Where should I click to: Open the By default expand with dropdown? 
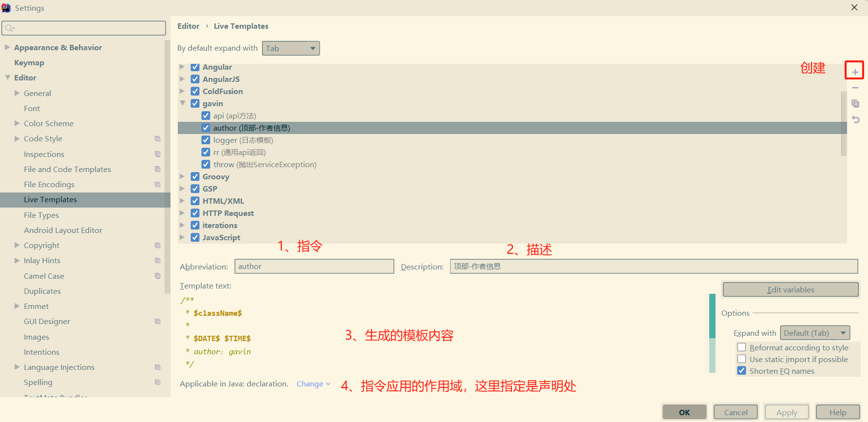[291, 48]
